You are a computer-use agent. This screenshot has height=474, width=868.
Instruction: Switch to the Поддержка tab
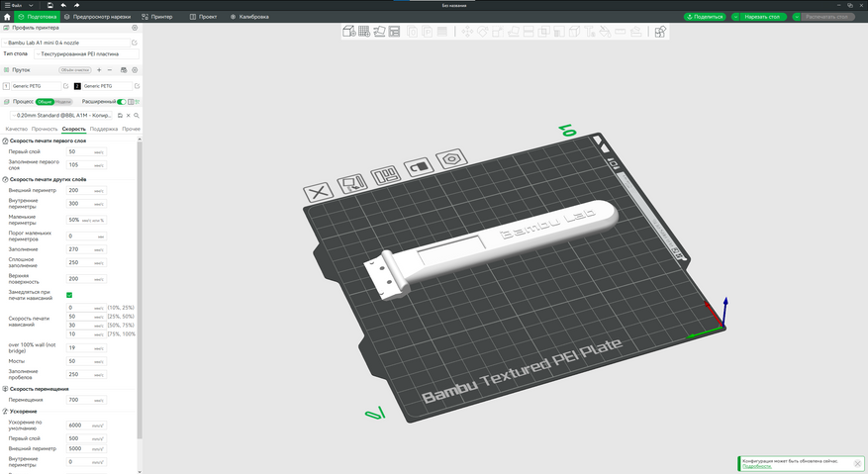104,129
